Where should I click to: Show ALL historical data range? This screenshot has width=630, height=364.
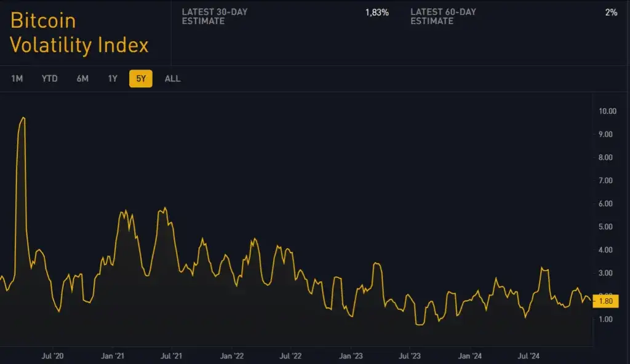point(173,79)
